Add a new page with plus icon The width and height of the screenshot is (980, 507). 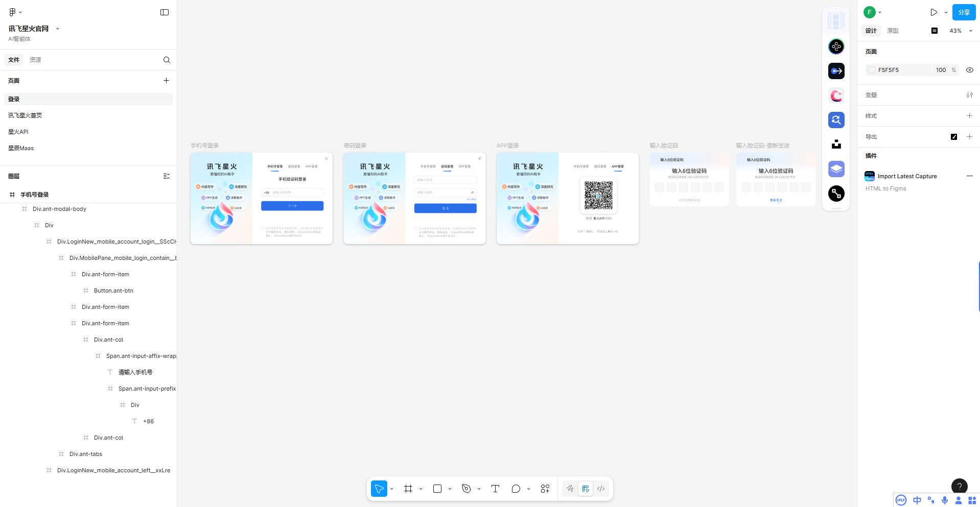(166, 81)
